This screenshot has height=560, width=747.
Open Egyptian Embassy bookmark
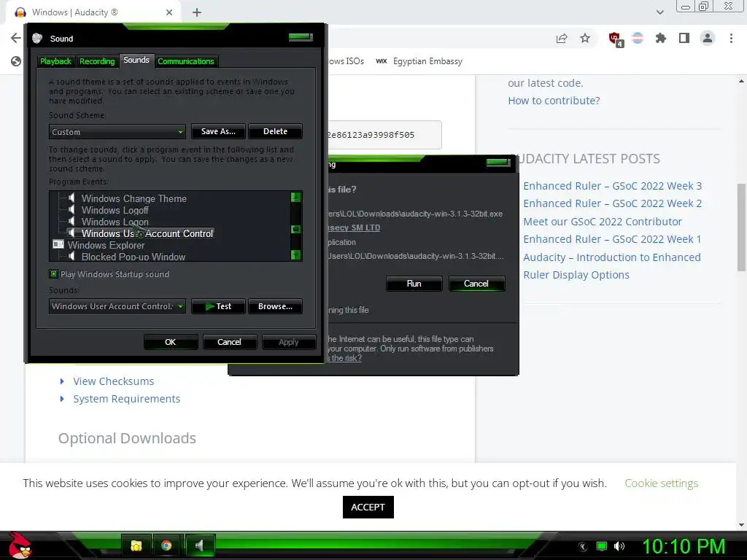click(419, 61)
